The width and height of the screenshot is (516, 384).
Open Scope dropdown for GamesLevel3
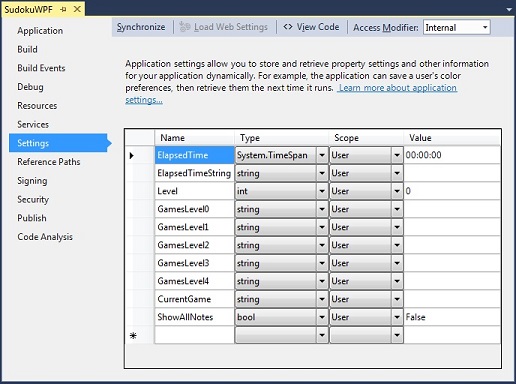(x=397, y=263)
